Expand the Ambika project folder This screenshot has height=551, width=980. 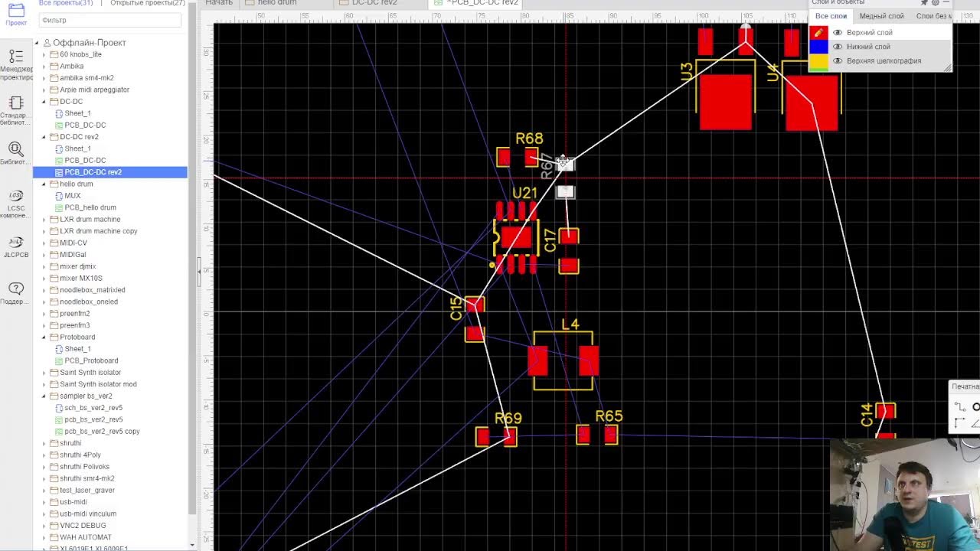tap(44, 67)
